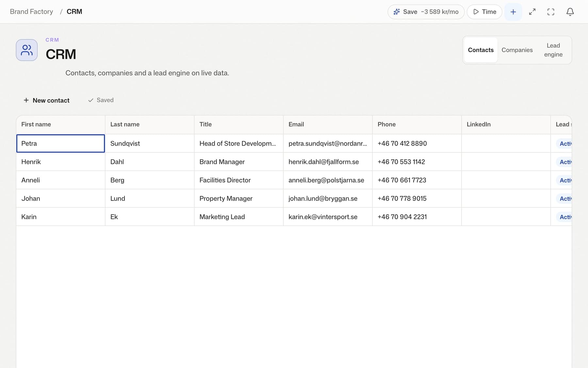This screenshot has height=368, width=588.
Task: Click the LinkedIn column header
Action: (x=506, y=124)
